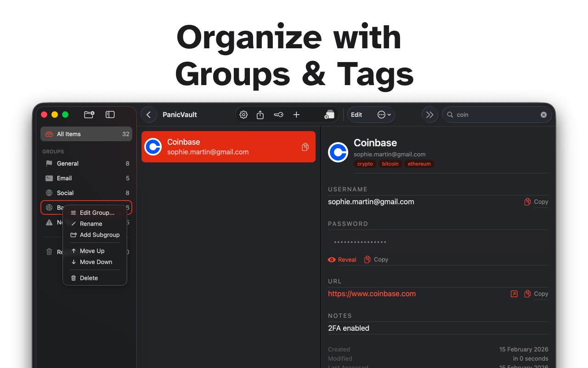Choose Edit Group... from context menu
The image size is (588, 368).
(x=96, y=213)
